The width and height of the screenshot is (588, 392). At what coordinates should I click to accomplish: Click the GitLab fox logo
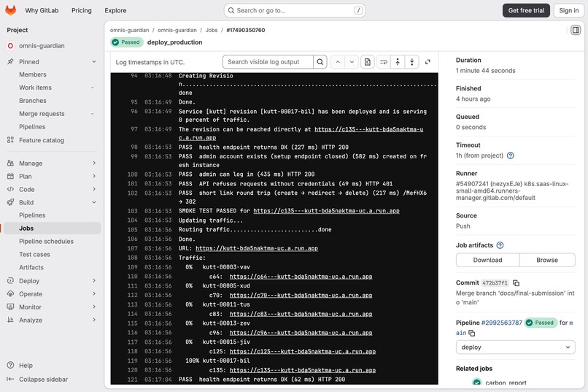10,10
